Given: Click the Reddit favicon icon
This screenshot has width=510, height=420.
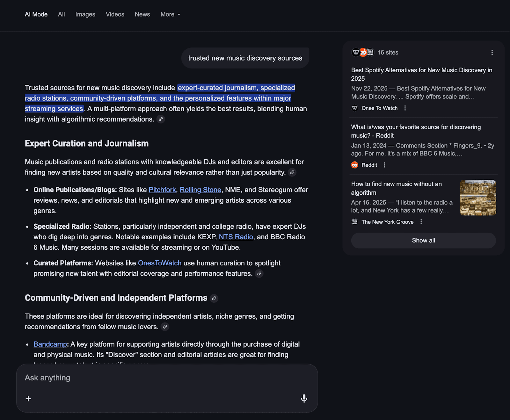Looking at the screenshot, I should point(355,165).
